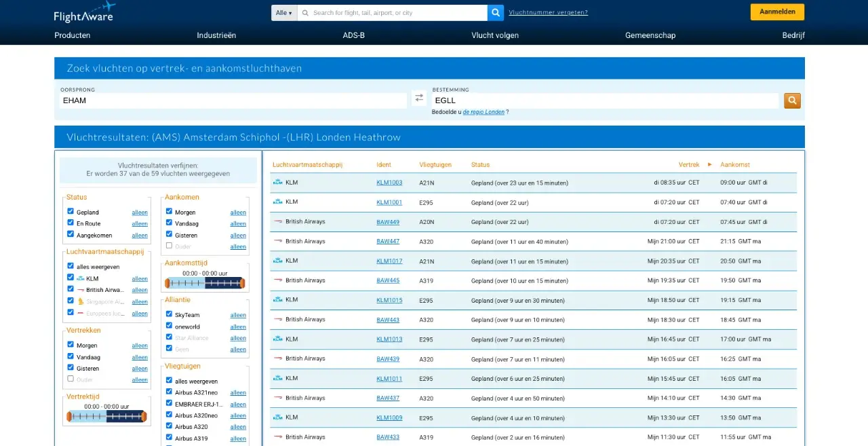The height and width of the screenshot is (446, 868).
Task: Click the sort arrow next to Vertrek
Action: click(x=710, y=164)
